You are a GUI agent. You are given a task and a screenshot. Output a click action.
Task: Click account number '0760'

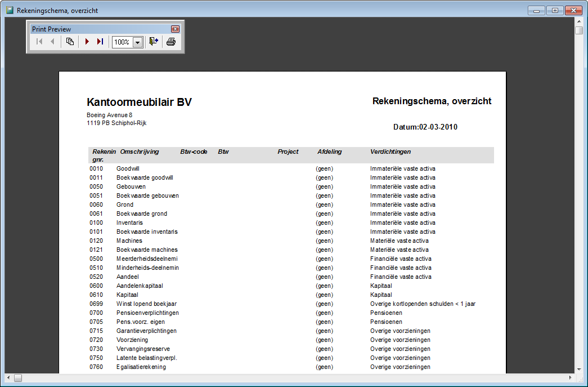click(x=96, y=367)
